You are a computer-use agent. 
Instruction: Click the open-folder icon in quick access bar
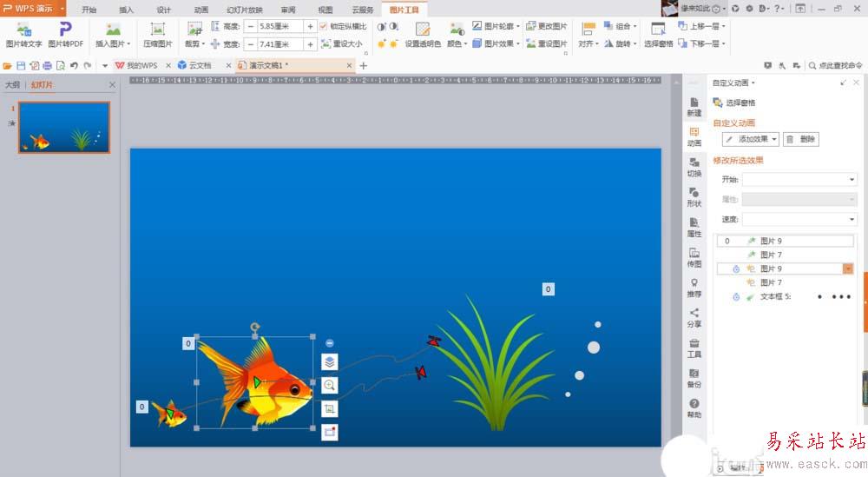[7, 65]
